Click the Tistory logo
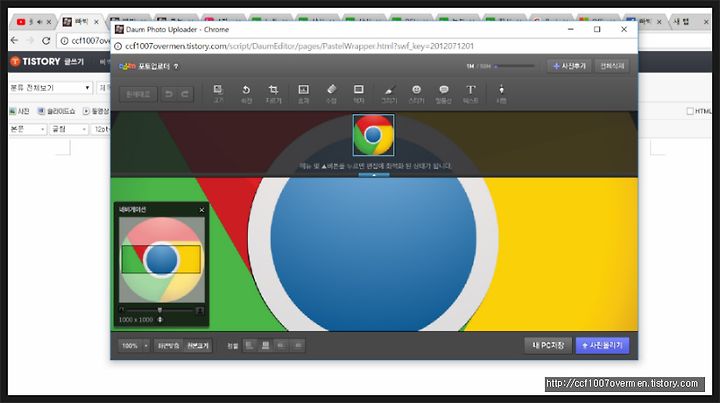The height and width of the screenshot is (403, 720). tap(36, 62)
